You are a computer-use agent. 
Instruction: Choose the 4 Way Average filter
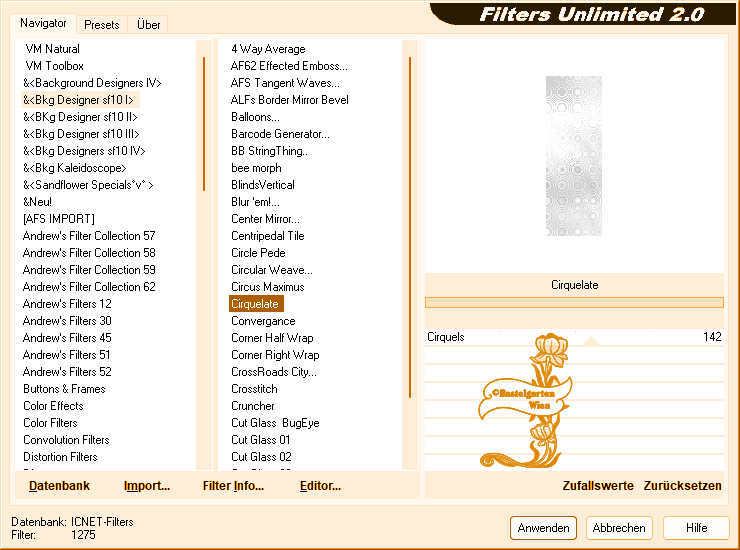268,49
